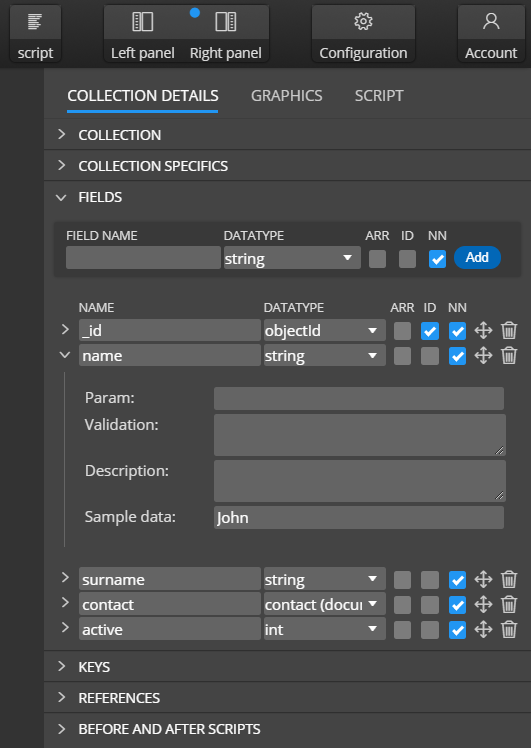Screen dimensions: 531x748
Task: Click the Description text area
Action: point(360,481)
